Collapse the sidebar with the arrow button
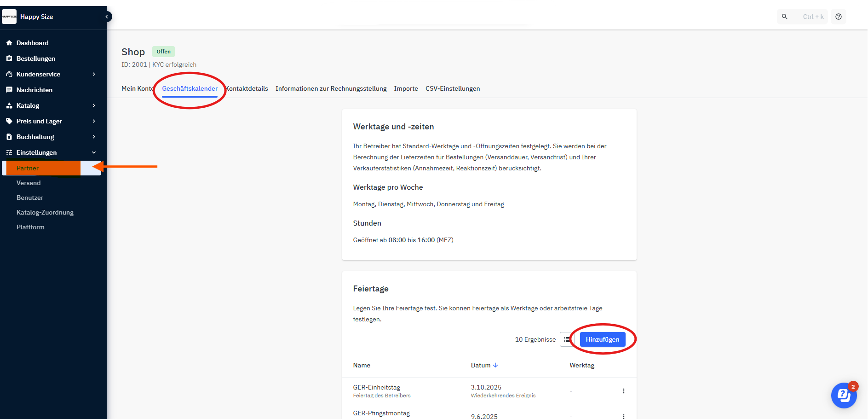 coord(107,17)
